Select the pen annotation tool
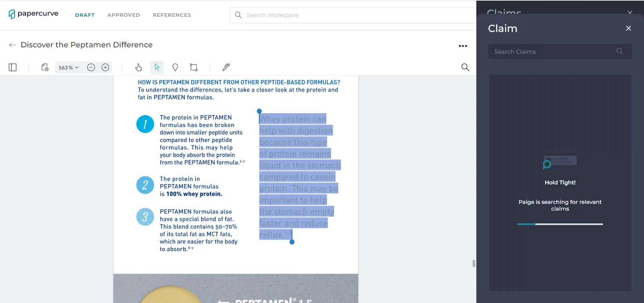Screen dimensions: 644x303 (226, 67)
